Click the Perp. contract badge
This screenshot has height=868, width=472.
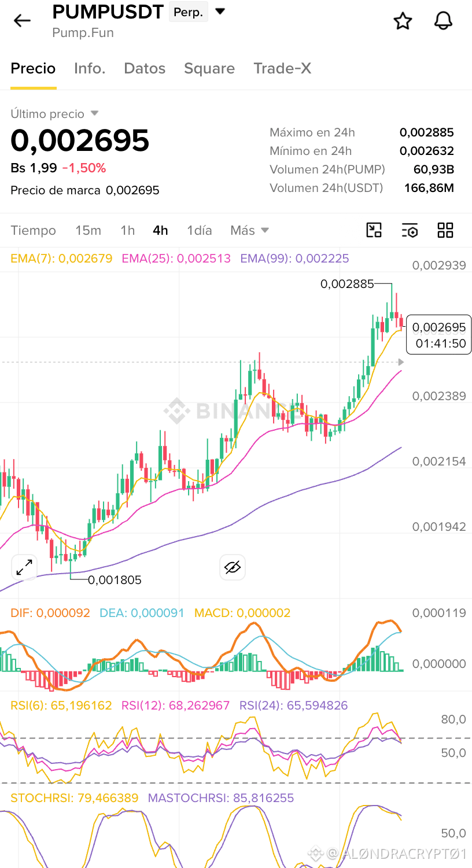[188, 12]
